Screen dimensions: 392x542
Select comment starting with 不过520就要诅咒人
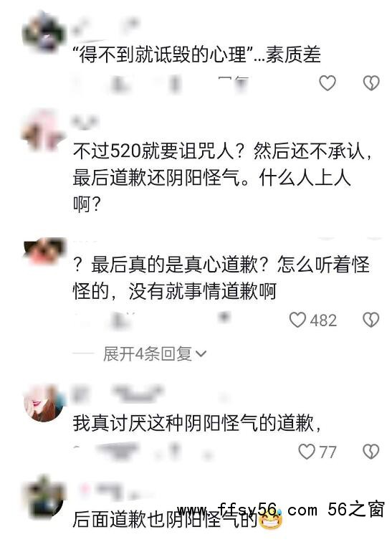(x=223, y=178)
